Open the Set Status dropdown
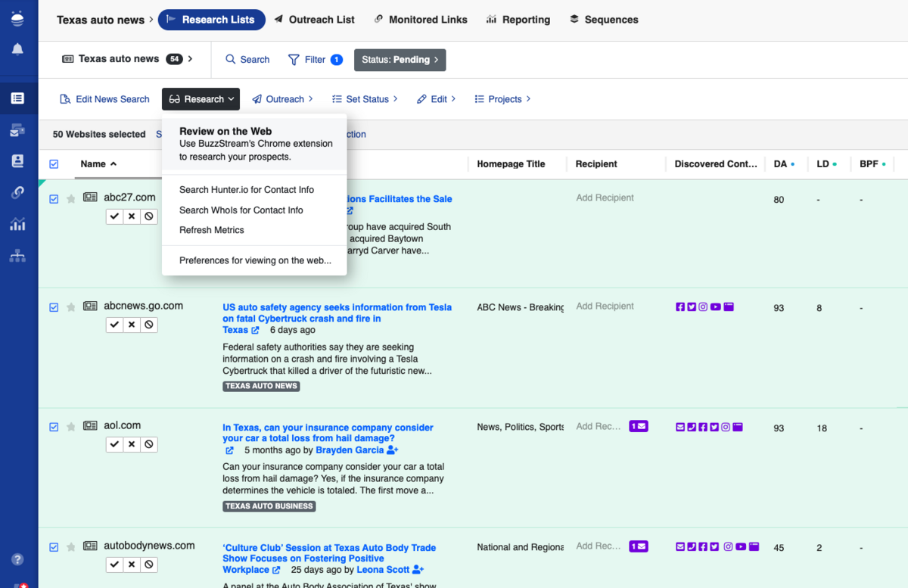908x588 pixels. tap(365, 99)
